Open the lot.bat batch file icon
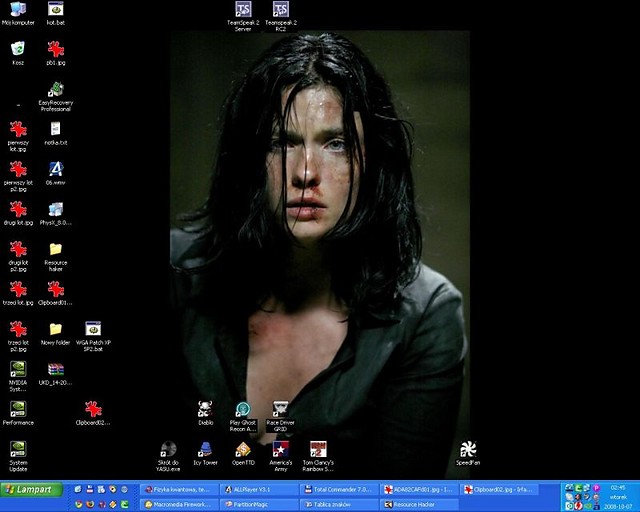This screenshot has height=512, width=640. click(x=56, y=13)
